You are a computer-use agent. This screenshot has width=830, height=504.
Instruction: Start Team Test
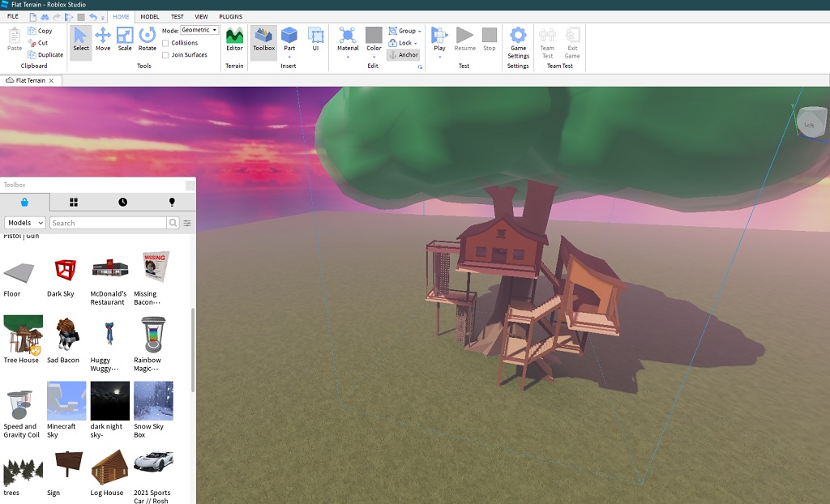(547, 42)
